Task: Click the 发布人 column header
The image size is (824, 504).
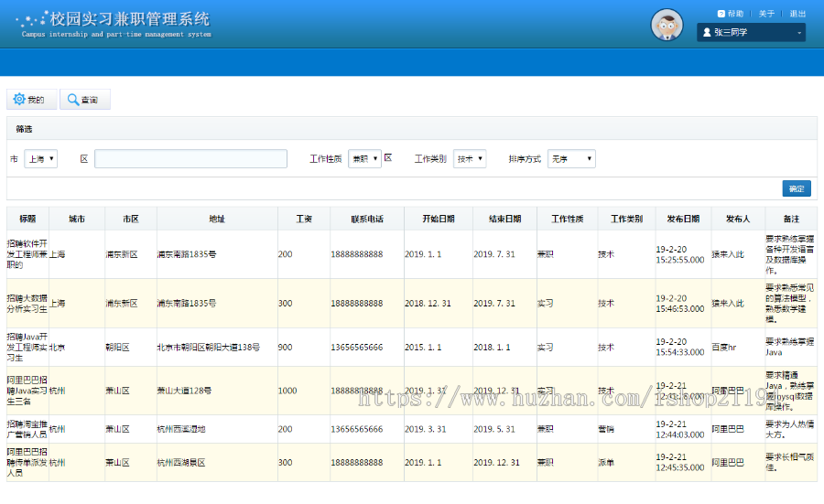Action: tap(738, 219)
